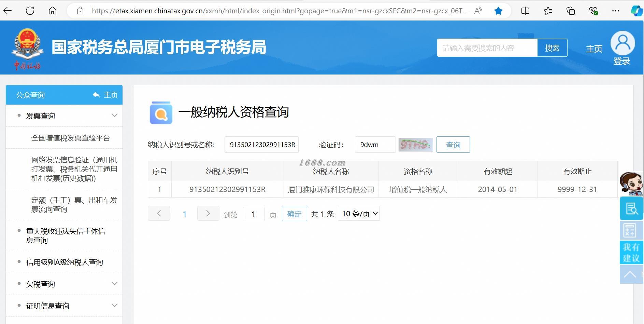This screenshot has height=324, width=644.
Task: Open 信用级别A级纳税人查询
Action: (65, 262)
